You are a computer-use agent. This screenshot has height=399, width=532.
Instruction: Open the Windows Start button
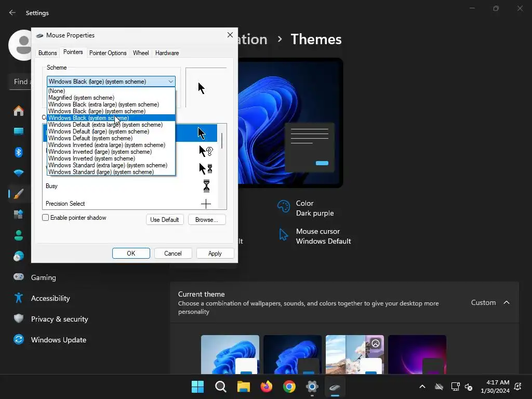coord(197,387)
